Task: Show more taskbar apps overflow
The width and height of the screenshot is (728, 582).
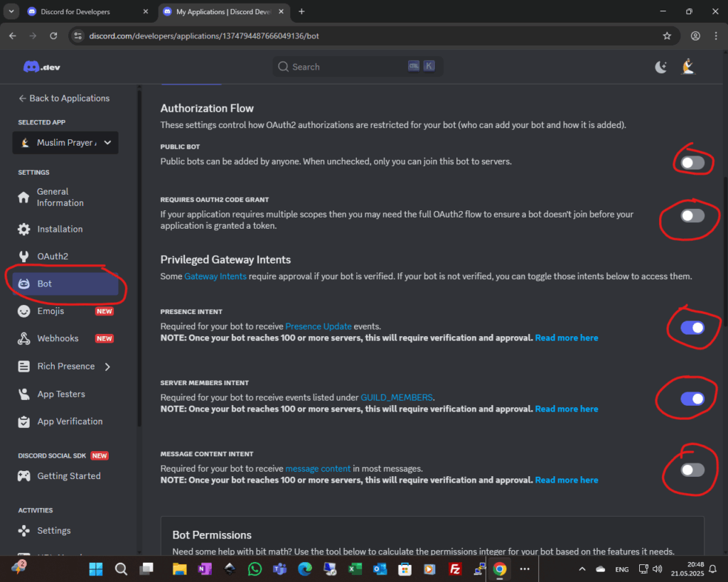Action: [x=525, y=569]
